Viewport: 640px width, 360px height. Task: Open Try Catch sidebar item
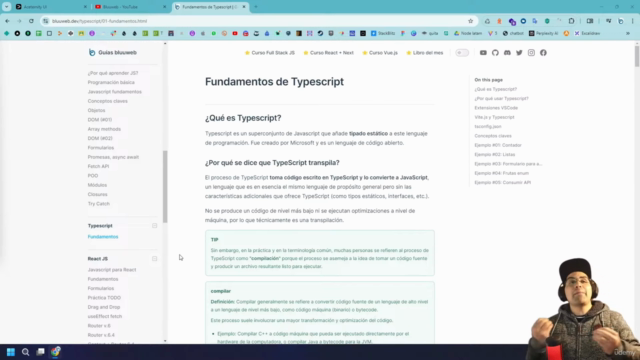click(99, 204)
